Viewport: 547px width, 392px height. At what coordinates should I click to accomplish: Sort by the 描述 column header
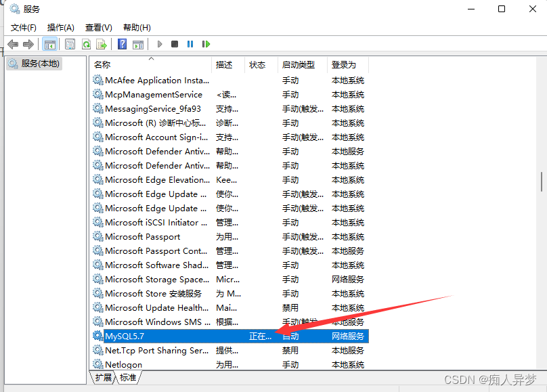coord(228,64)
